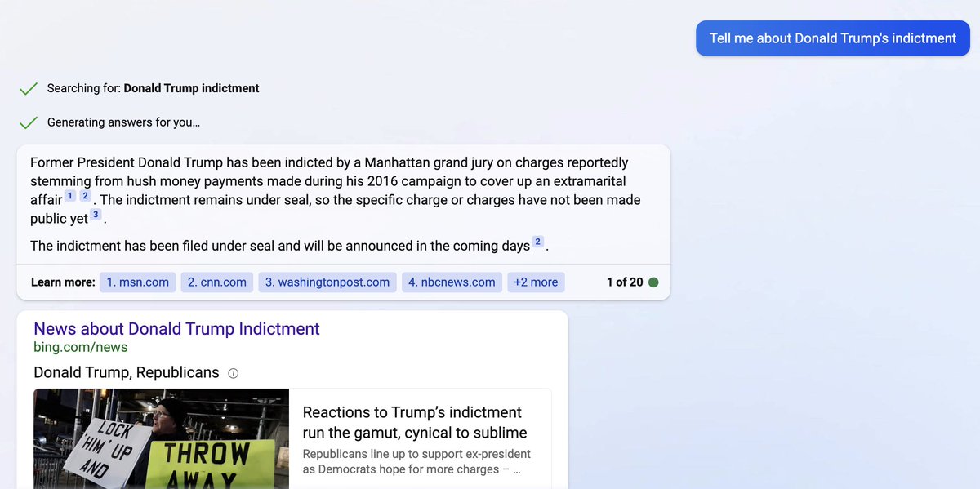Image resolution: width=980 pixels, height=489 pixels.
Task: Open "News about Donald Trump Indictment"
Action: click(176, 328)
